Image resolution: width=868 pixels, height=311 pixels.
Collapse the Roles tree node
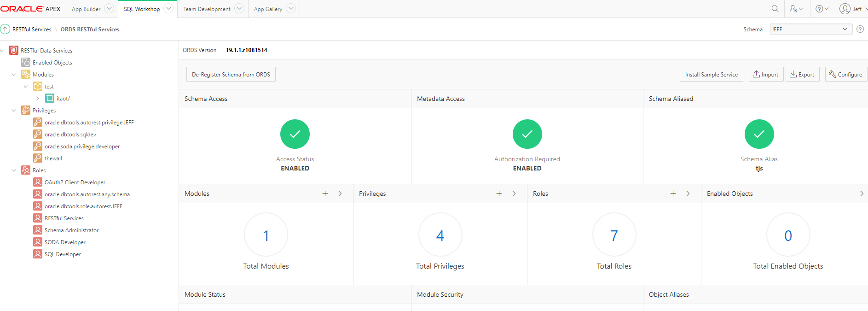(14, 170)
